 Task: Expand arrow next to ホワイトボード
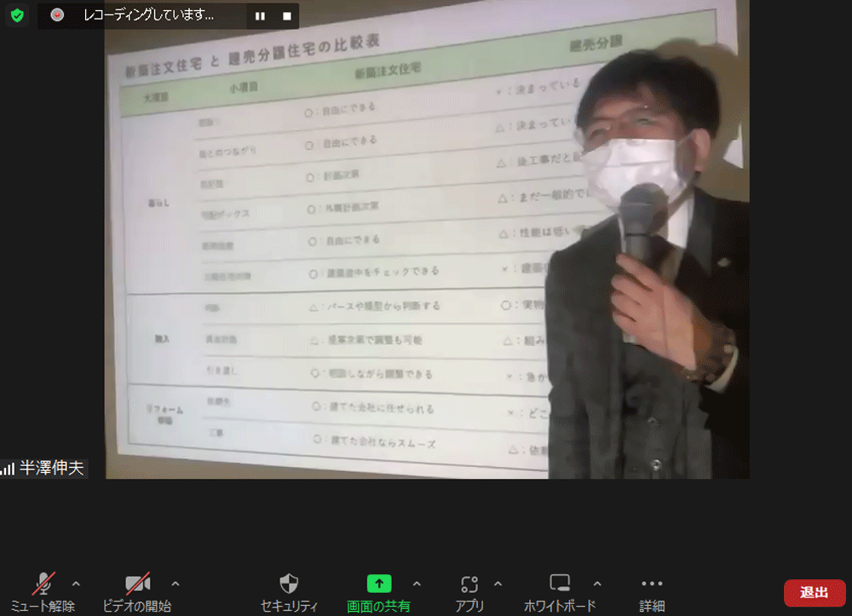point(597,584)
